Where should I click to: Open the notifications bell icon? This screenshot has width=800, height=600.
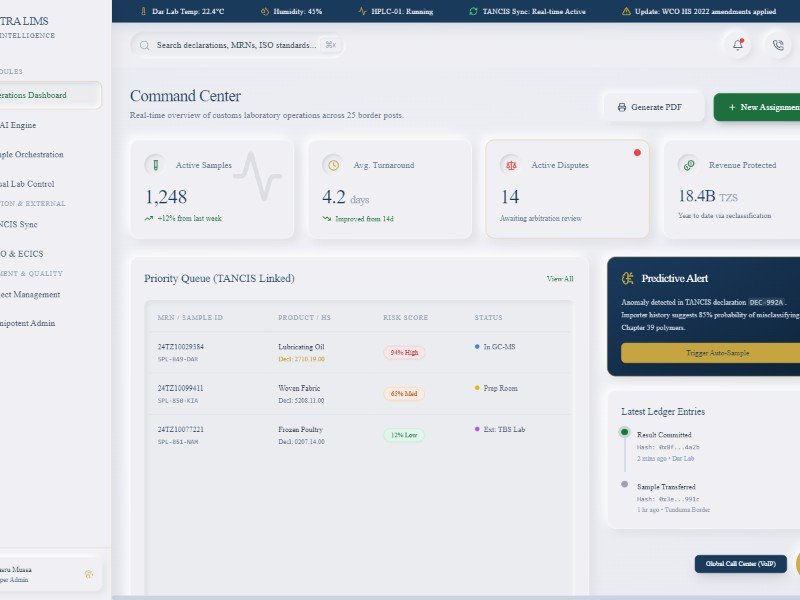(738, 45)
